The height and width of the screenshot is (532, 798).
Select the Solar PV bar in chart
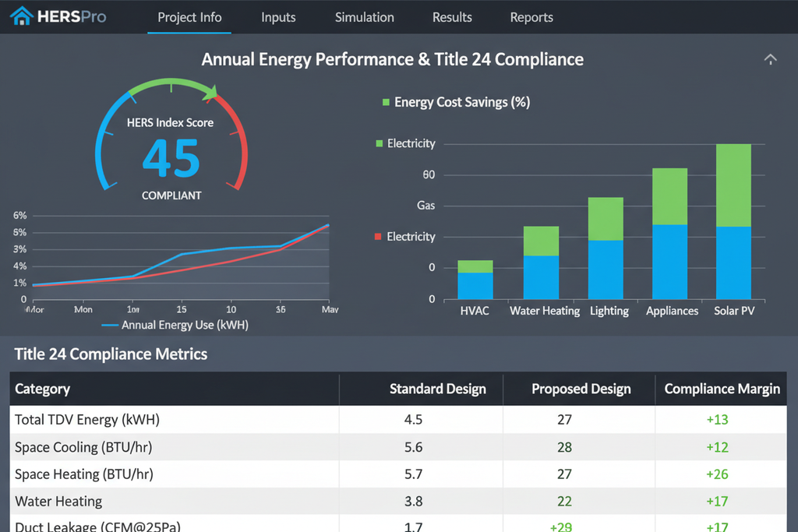[733, 221]
